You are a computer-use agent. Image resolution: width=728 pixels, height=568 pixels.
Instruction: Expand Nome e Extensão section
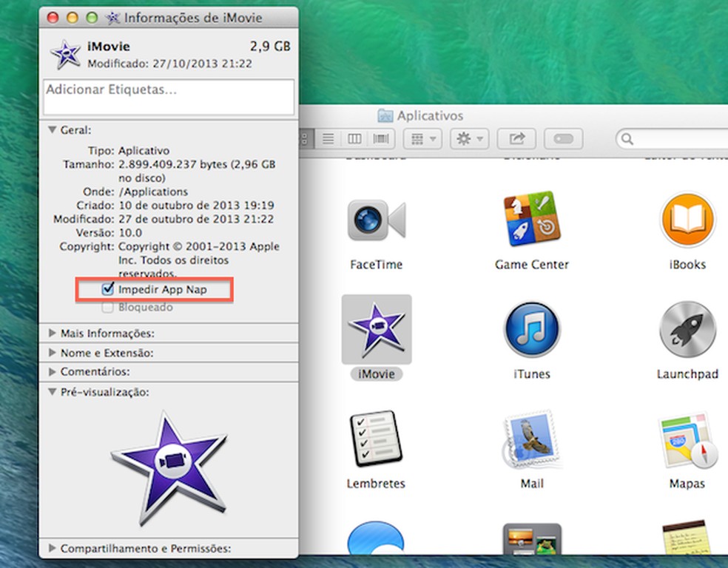click(x=53, y=353)
